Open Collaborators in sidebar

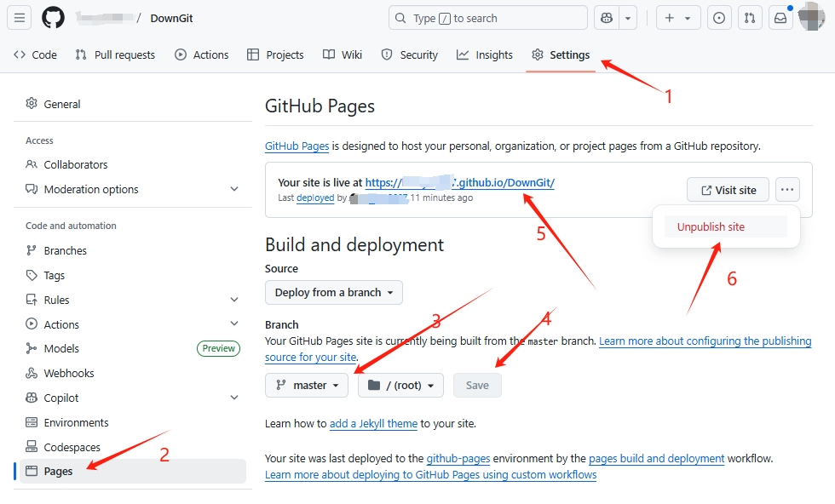[x=133, y=164]
